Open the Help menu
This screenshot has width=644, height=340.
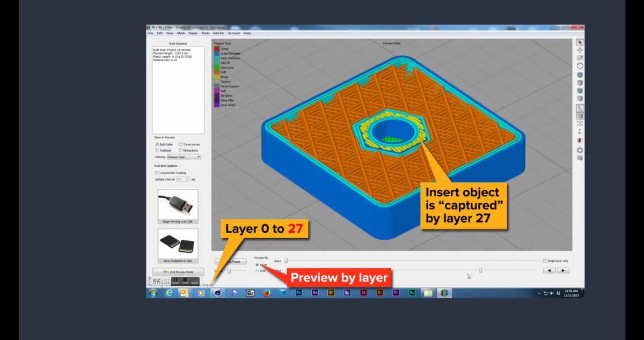pyautogui.click(x=247, y=33)
